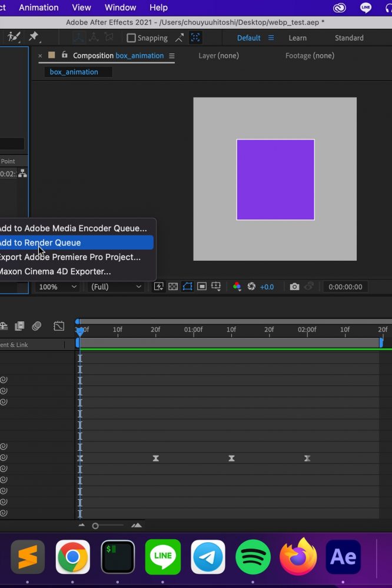392x588 pixels.
Task: Open the 100% magnification dropdown
Action: pos(57,287)
